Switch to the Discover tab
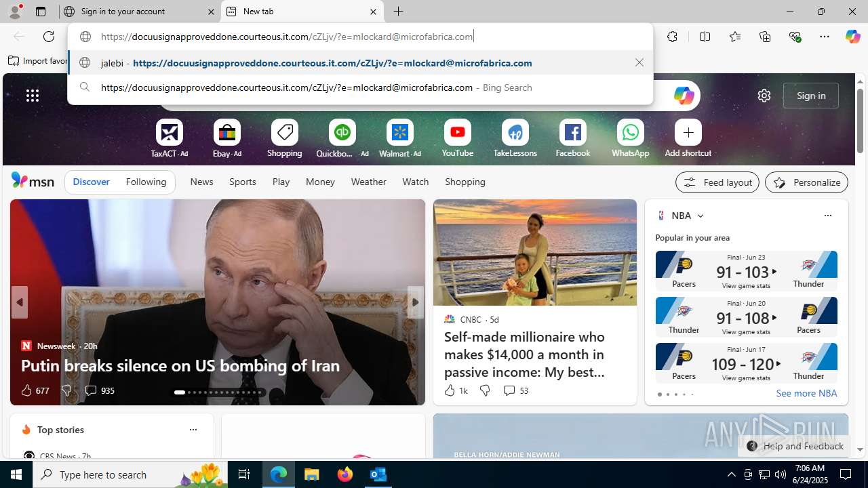Screen dimensions: 868x488 tap(91, 182)
